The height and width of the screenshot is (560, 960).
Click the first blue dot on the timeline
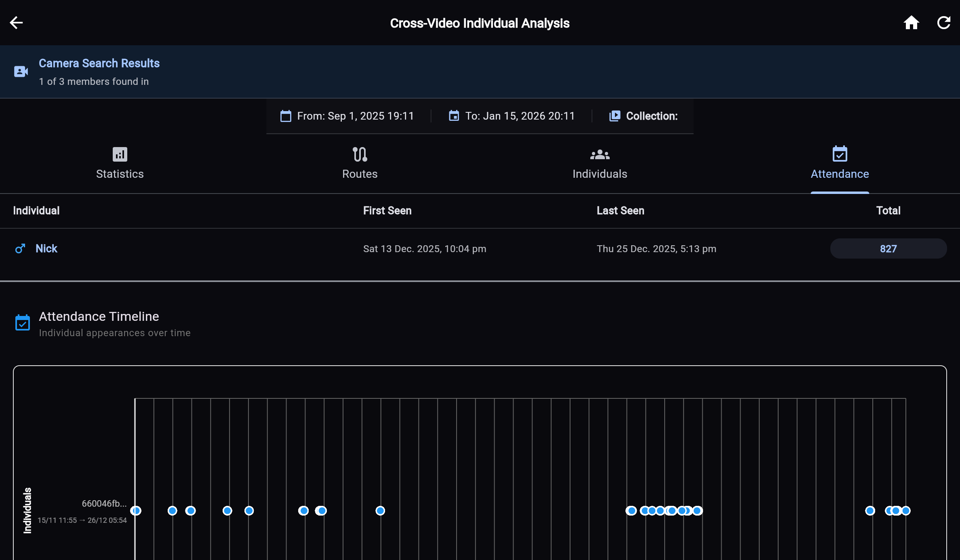point(136,511)
